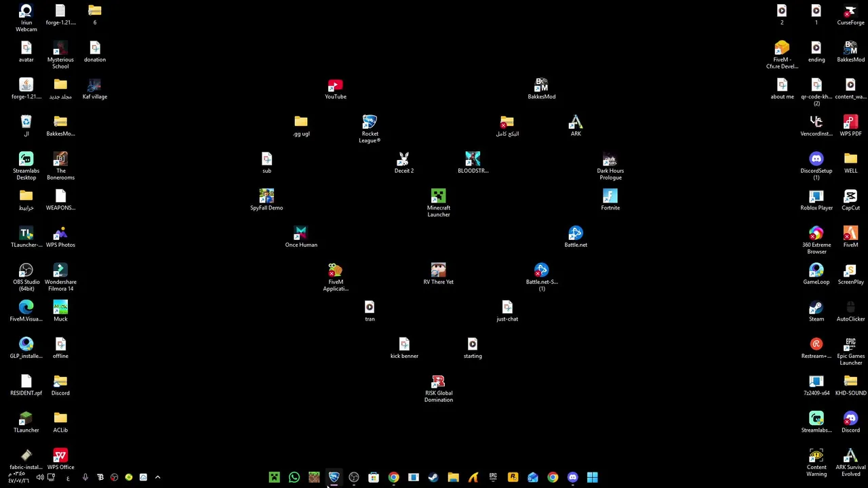Select the AutoClicker desktop icon

click(850, 311)
